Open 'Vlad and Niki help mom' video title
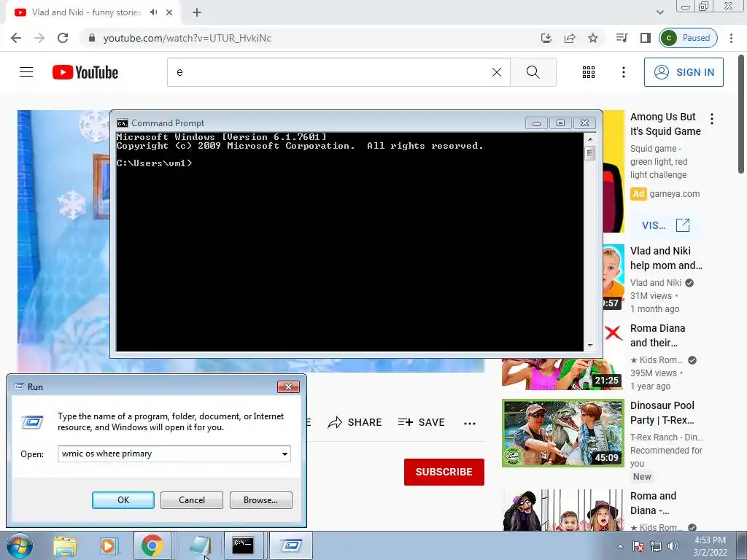 [x=666, y=258]
